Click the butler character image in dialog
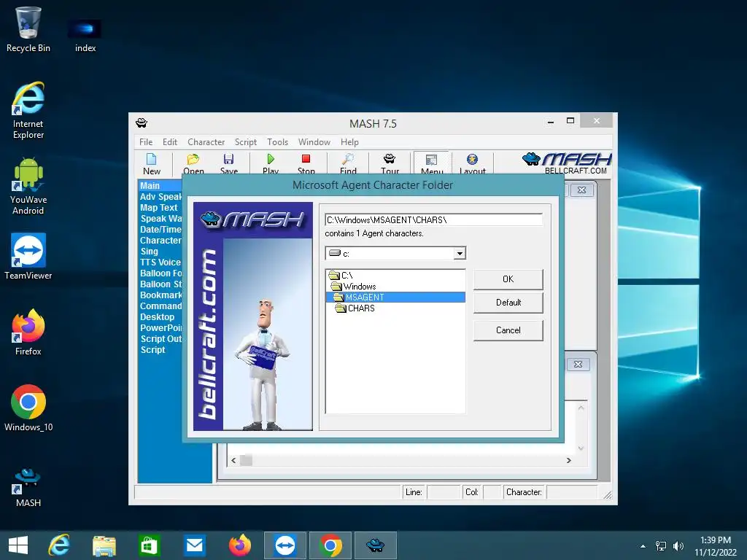 point(262,365)
